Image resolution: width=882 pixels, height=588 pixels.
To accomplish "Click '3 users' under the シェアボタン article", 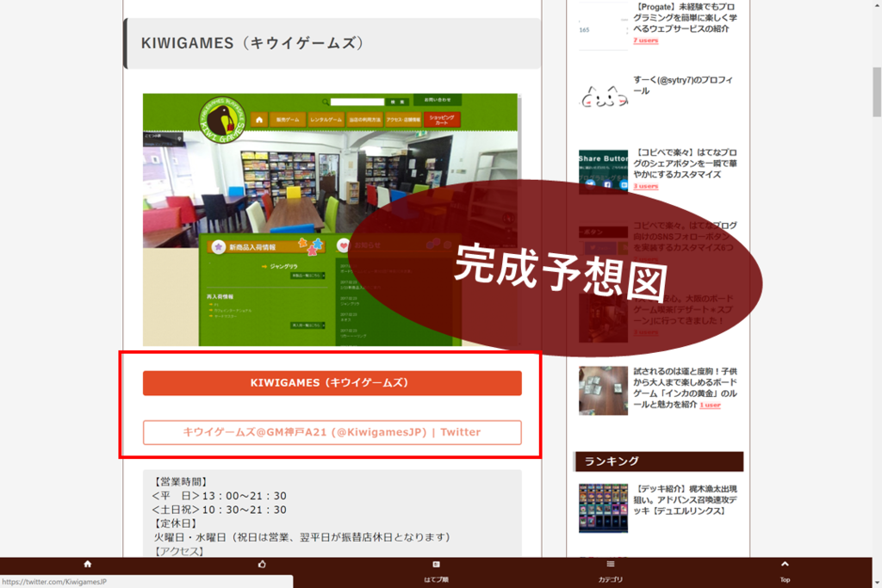I will [645, 186].
